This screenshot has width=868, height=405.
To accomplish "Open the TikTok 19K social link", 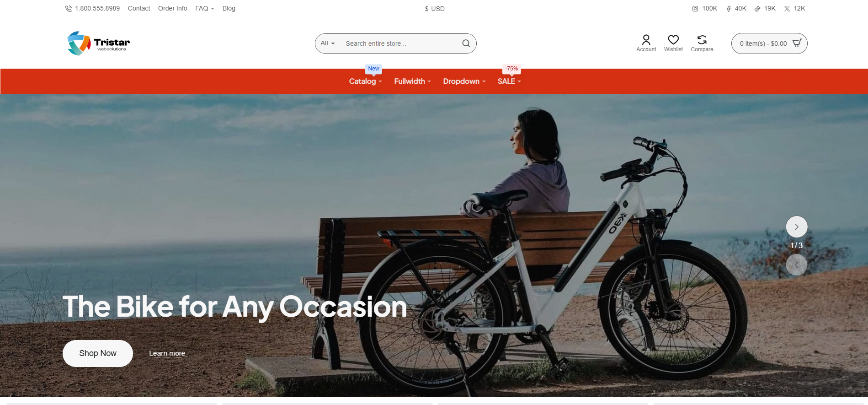I will 765,9.
